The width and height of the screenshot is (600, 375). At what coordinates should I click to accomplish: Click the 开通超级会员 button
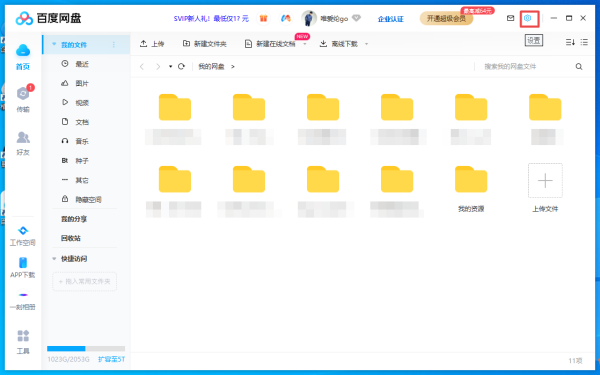[446, 18]
